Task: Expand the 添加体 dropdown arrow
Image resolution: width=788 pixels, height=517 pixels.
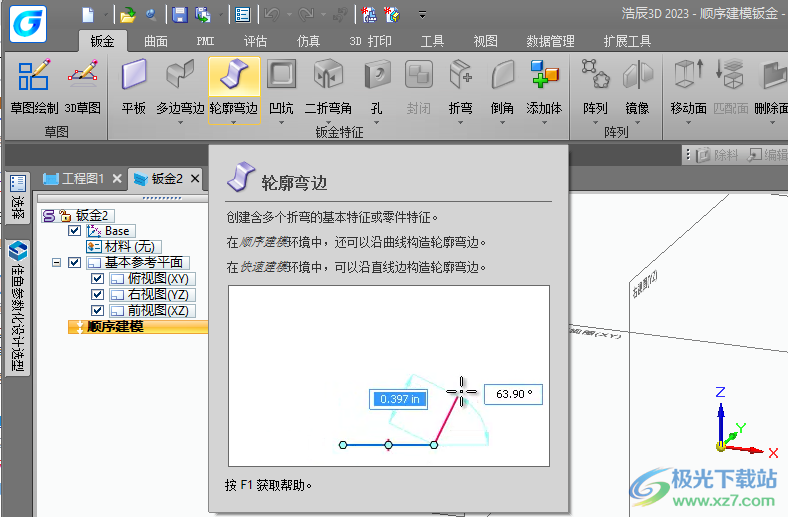Action: click(x=544, y=123)
